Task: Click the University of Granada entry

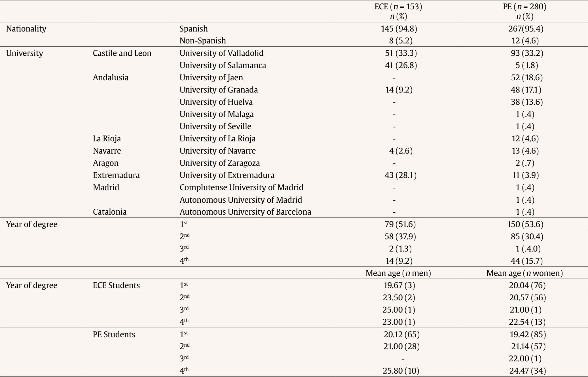Action: (x=219, y=90)
